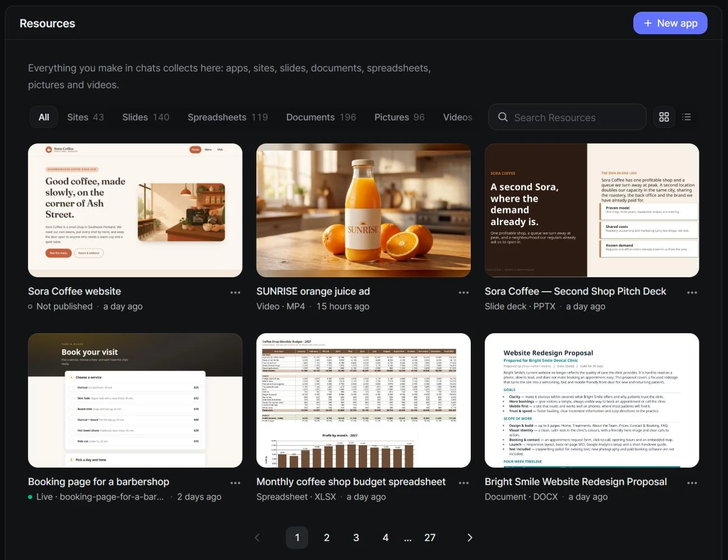The width and height of the screenshot is (728, 560).
Task: Open more options for Monthly coffee shop budget spreadsheet
Action: coord(463,483)
